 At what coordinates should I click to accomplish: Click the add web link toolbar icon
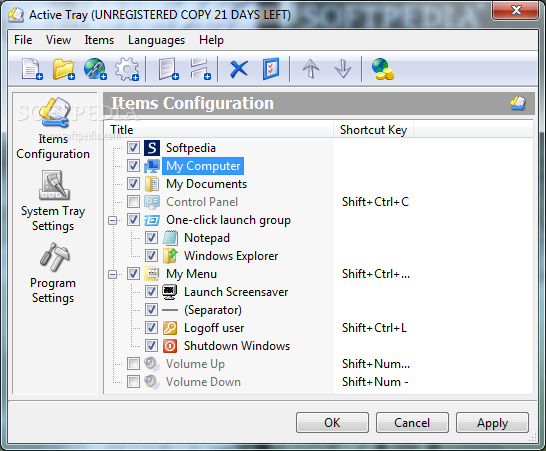click(x=95, y=69)
